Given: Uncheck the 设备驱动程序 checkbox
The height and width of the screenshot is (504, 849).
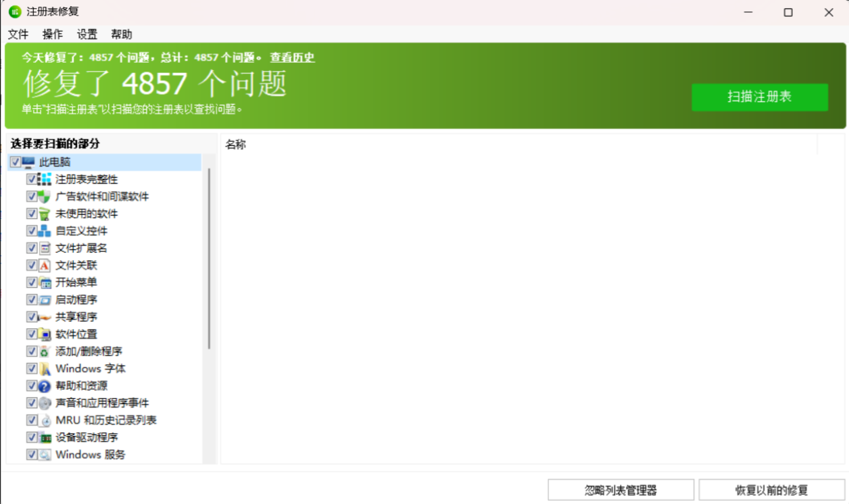Looking at the screenshot, I should [x=32, y=438].
